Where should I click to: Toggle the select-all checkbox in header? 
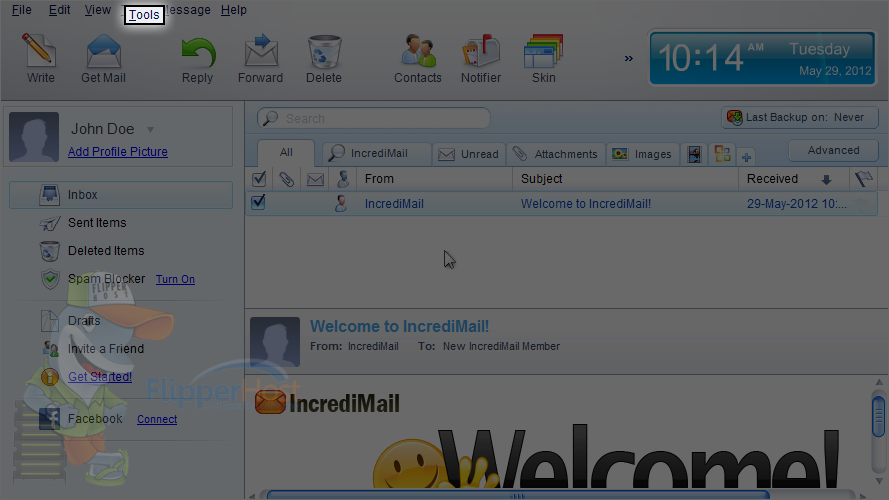259,179
